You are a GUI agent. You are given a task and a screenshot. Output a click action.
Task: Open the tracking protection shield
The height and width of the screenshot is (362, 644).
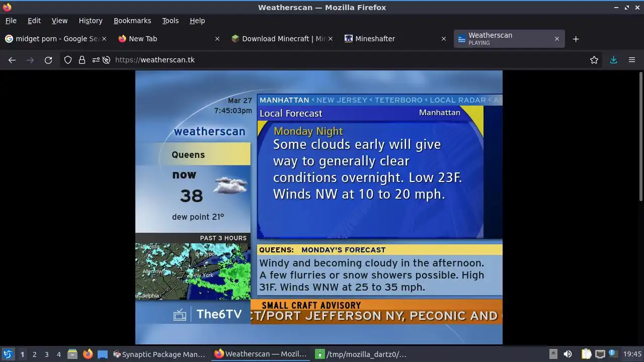[68, 60]
